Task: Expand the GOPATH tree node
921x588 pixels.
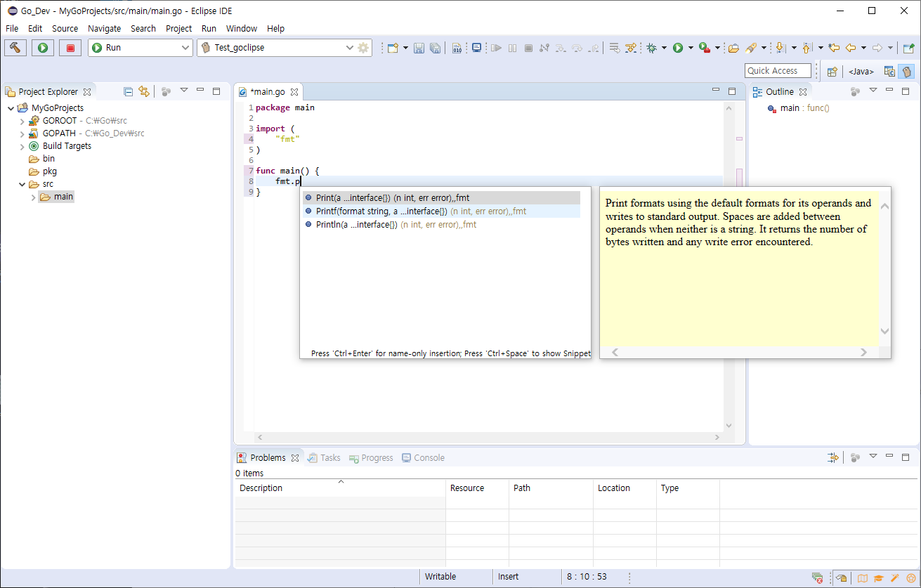Action: click(x=22, y=133)
